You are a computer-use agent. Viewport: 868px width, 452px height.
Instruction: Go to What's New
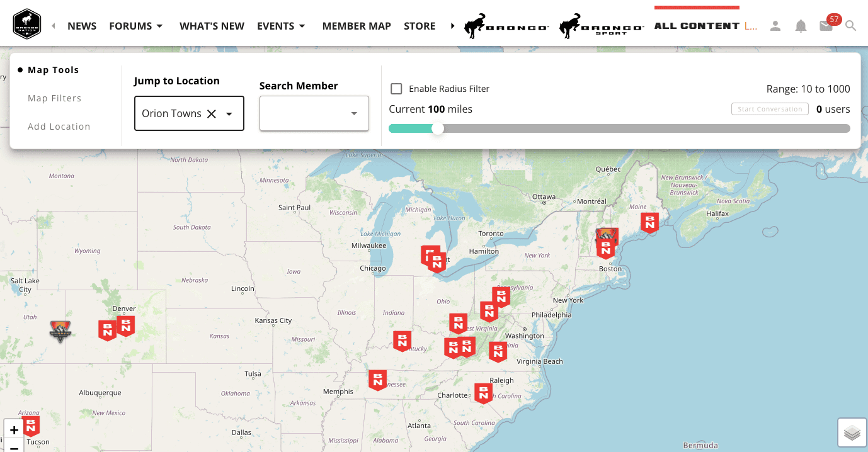[212, 26]
